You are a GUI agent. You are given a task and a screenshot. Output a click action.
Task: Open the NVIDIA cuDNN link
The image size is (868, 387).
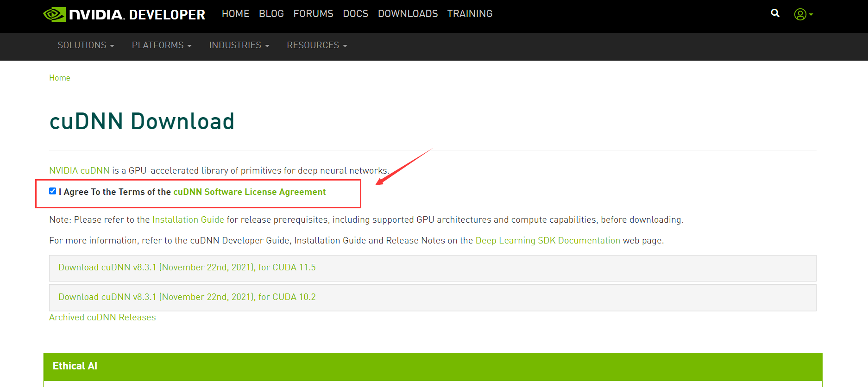79,170
